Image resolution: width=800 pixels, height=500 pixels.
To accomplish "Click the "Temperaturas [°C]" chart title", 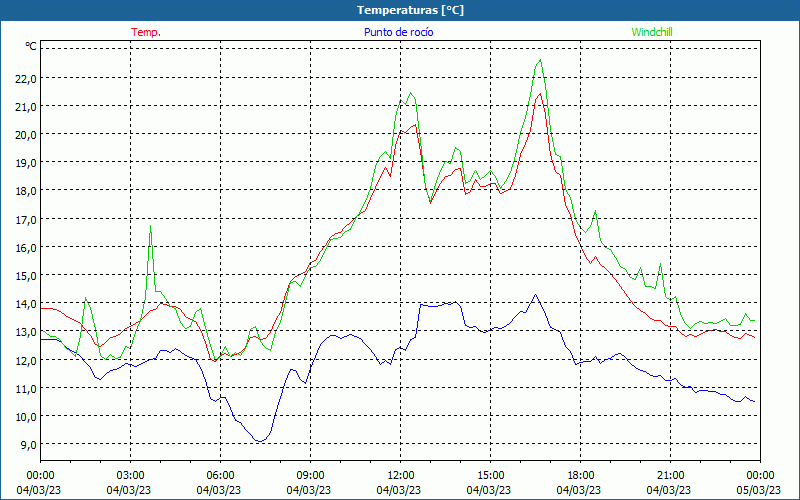I will (x=410, y=10).
